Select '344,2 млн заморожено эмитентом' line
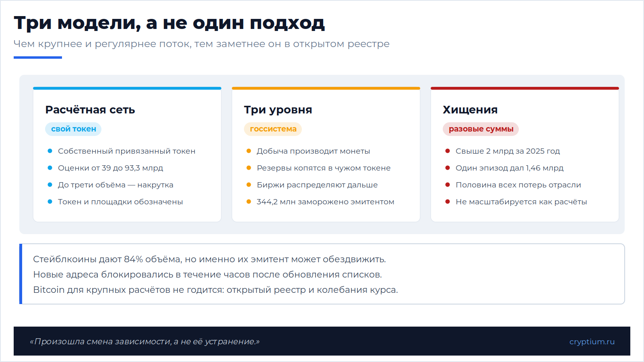 coord(325,202)
